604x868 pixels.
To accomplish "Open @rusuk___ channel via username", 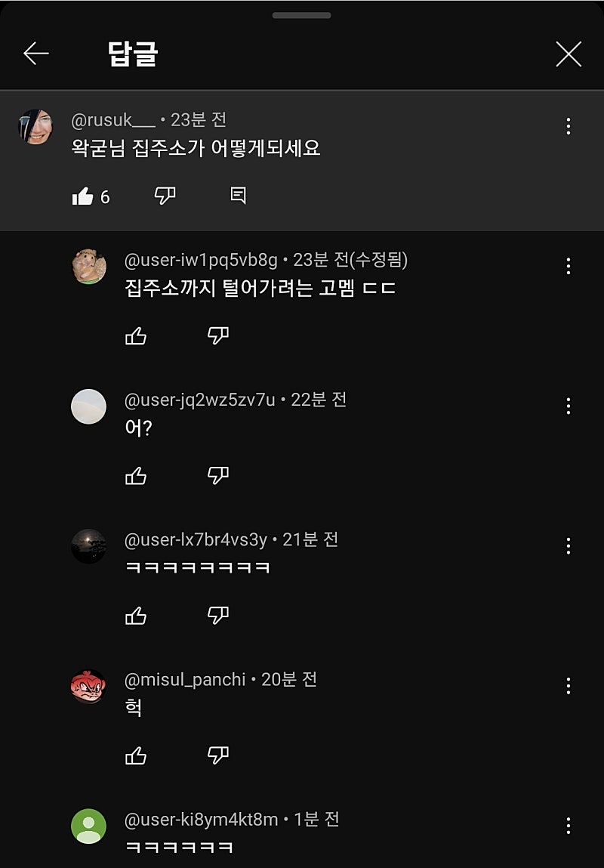I will coord(113,120).
